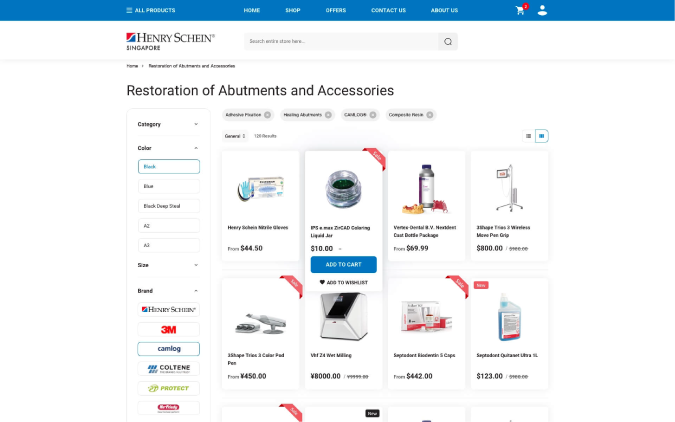Click the Home breadcrumb link
This screenshot has width=675, height=422.
(x=132, y=66)
